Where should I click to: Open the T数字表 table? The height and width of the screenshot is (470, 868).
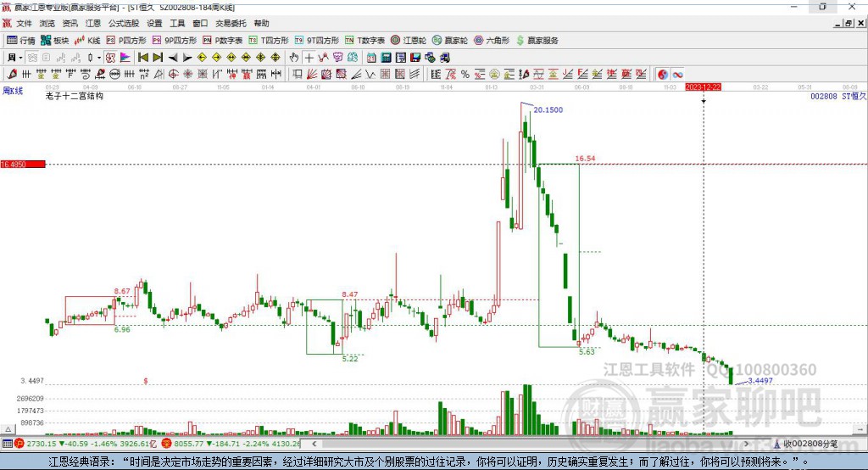pyautogui.click(x=364, y=41)
